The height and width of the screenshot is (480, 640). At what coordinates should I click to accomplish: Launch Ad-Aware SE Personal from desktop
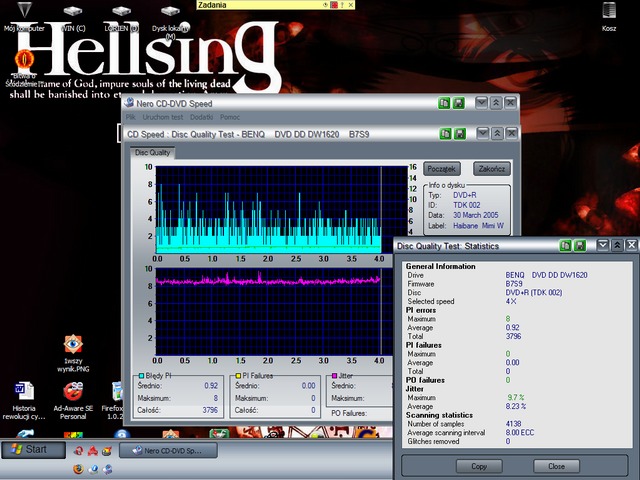(x=73, y=401)
